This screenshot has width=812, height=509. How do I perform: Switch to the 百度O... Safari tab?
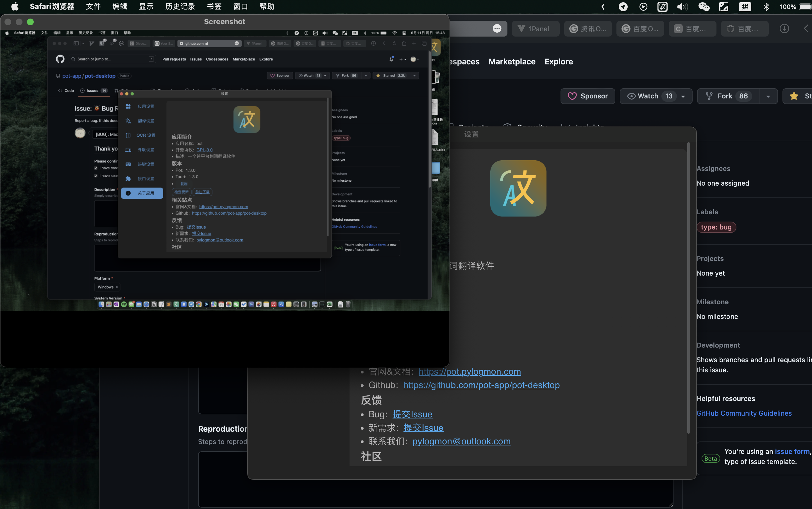tap(640, 29)
